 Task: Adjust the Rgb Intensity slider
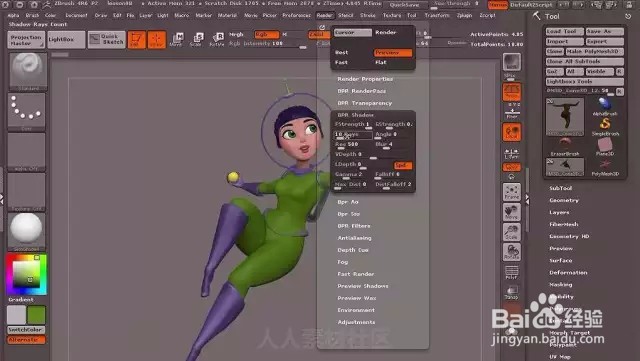pyautogui.click(x=267, y=44)
